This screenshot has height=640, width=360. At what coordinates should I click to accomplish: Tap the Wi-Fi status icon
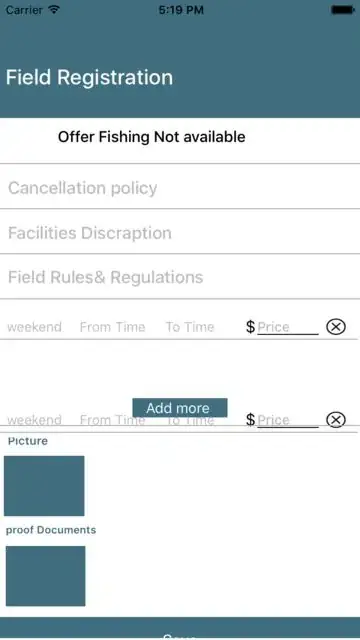pyautogui.click(x=54, y=10)
